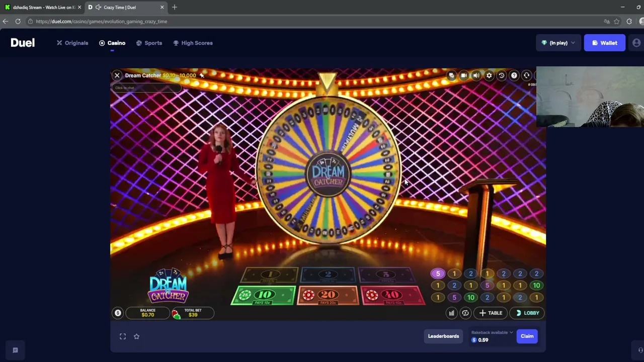Expand the (In play) balance dropdown
The height and width of the screenshot is (362, 644).
(558, 43)
